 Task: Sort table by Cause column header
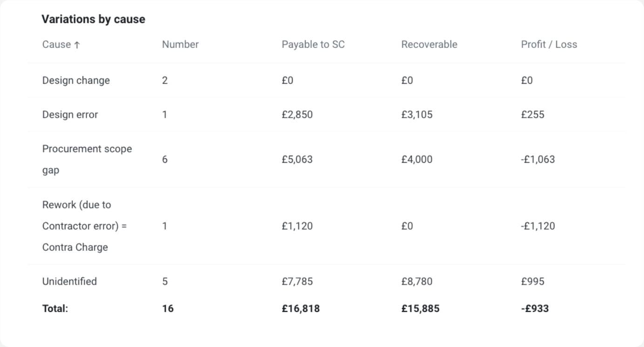click(56, 45)
